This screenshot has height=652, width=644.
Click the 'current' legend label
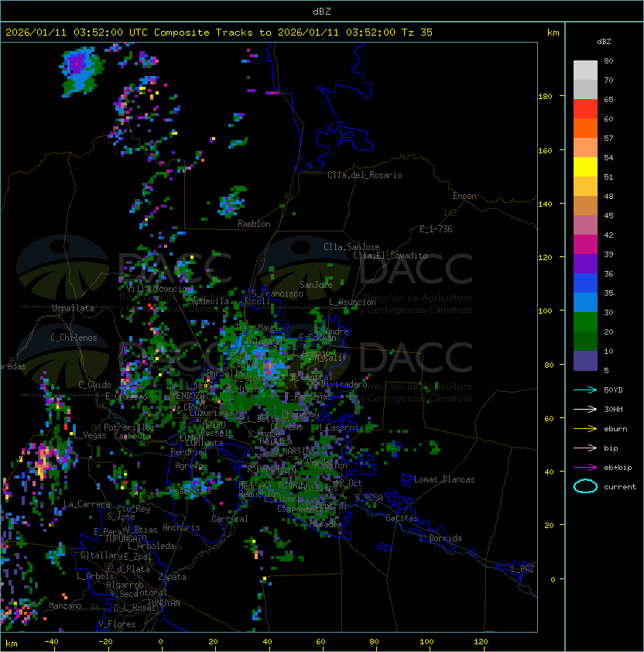pyautogui.click(x=620, y=486)
